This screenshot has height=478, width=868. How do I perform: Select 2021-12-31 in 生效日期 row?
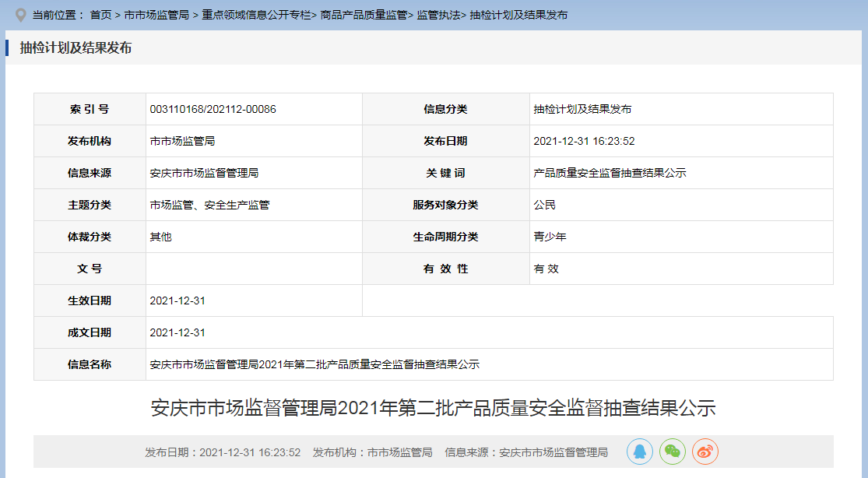click(177, 301)
